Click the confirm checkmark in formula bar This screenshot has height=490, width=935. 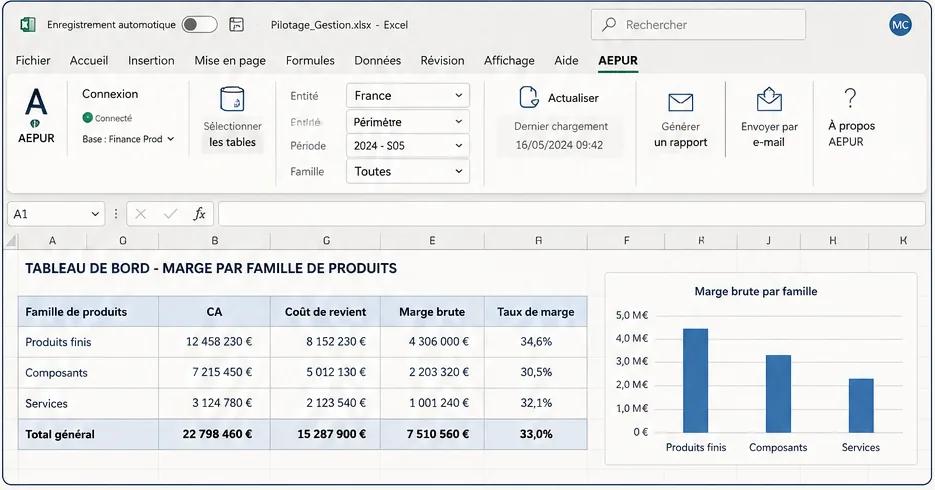(171, 214)
